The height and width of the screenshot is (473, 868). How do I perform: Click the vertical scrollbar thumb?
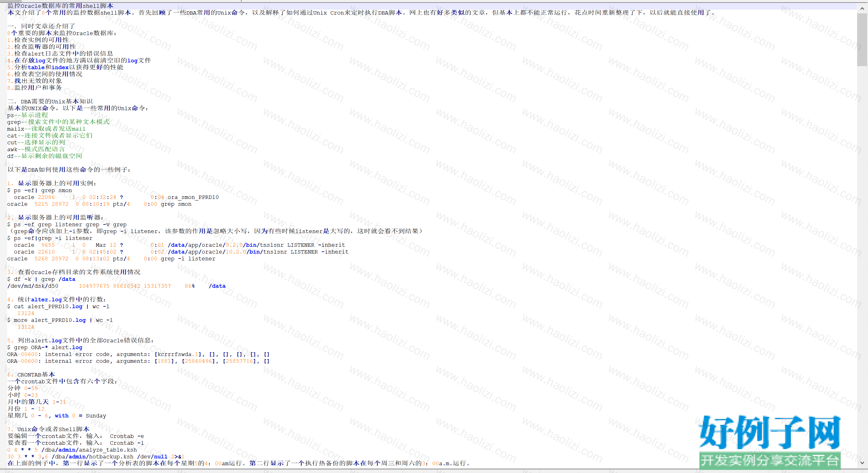[x=862, y=39]
